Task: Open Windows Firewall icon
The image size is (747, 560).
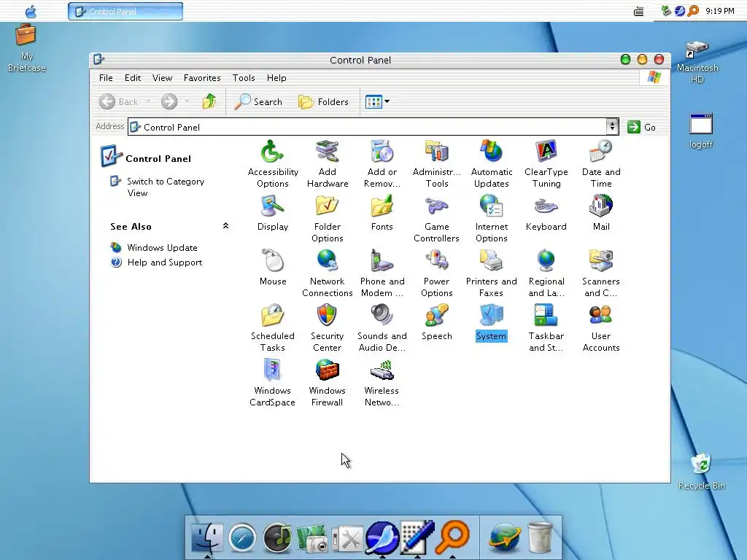Action: (328, 382)
